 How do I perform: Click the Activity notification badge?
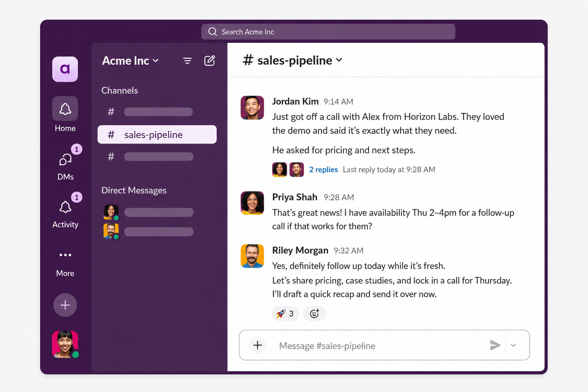click(x=77, y=197)
